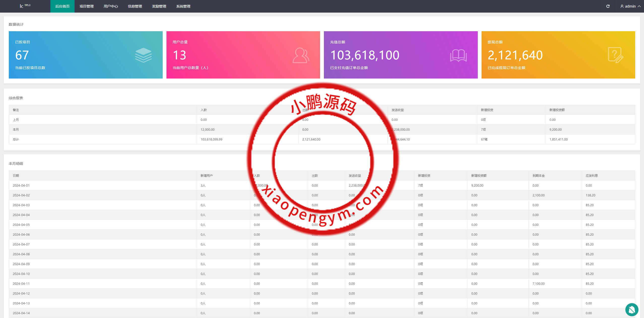This screenshot has height=318, width=644.
Task: Open the 信息管理 dropdown menu
Action: coord(135,6)
